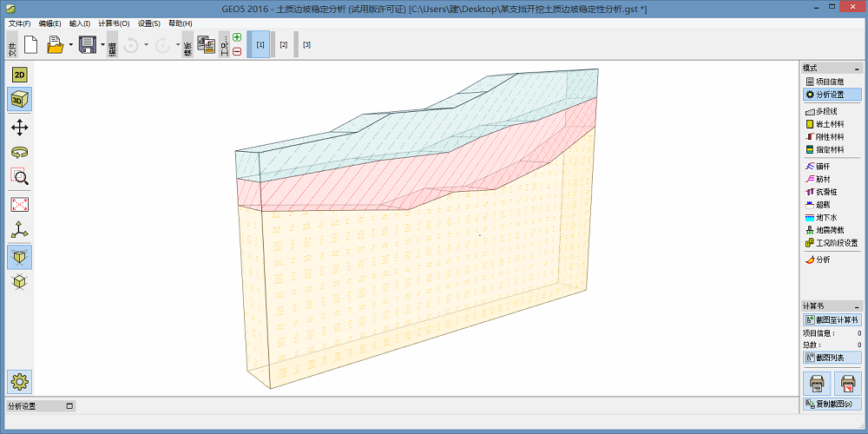The width and height of the screenshot is (868, 434).
Task: Select the pan (move view) tool
Action: click(19, 128)
